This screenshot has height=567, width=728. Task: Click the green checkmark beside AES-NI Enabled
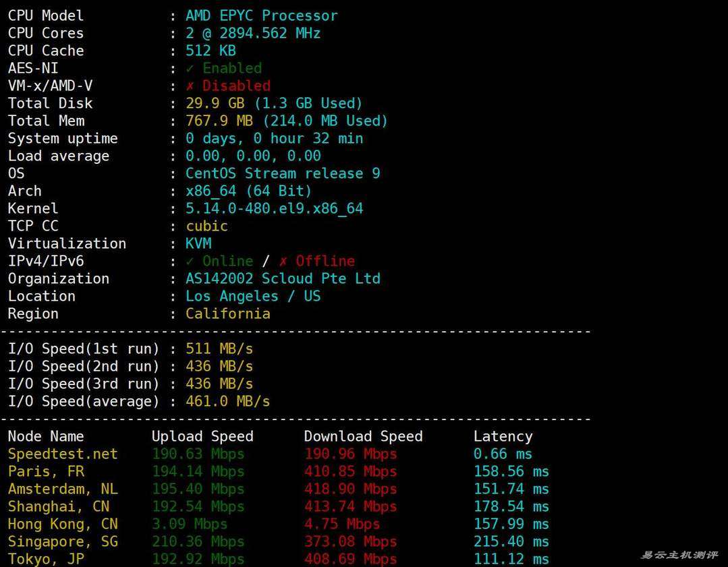click(190, 68)
